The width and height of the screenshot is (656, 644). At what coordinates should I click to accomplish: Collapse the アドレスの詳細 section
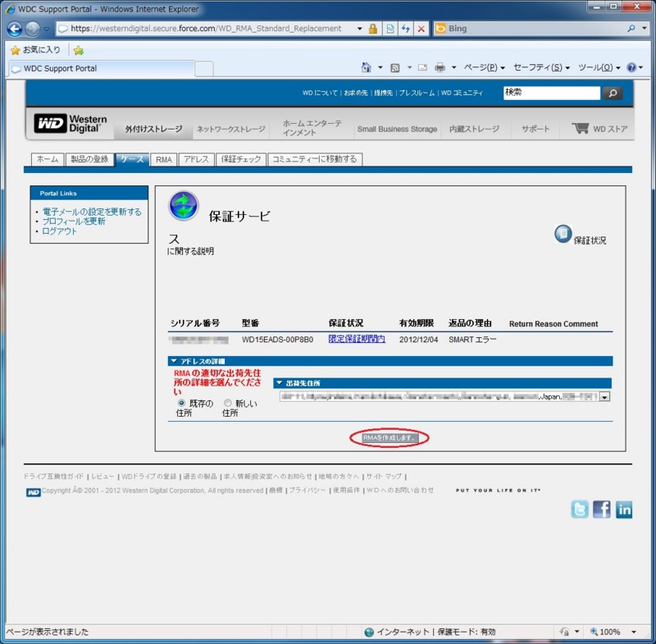click(x=174, y=361)
